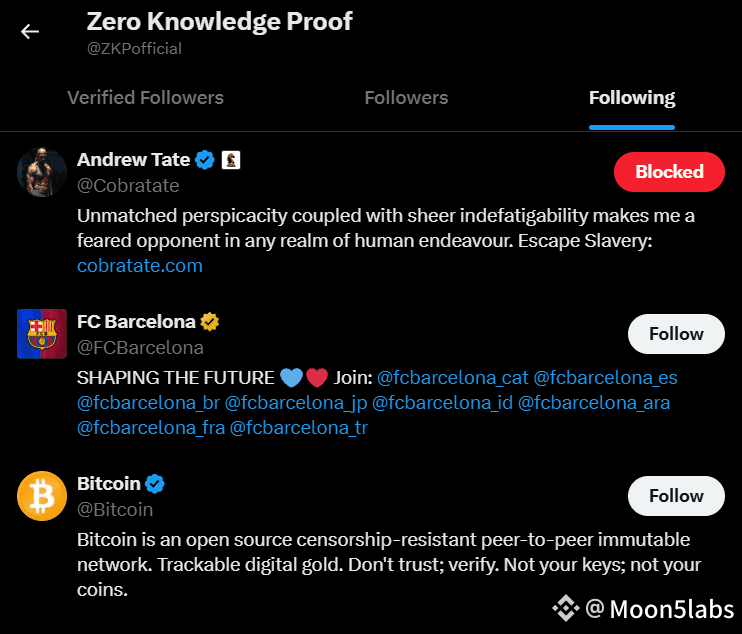Open the @fcbarcelona_cat mention link
The height and width of the screenshot is (634, 742).
click(452, 378)
